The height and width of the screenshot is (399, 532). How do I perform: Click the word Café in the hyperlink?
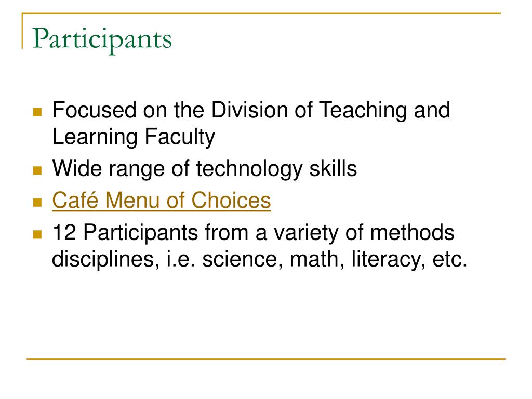75,199
